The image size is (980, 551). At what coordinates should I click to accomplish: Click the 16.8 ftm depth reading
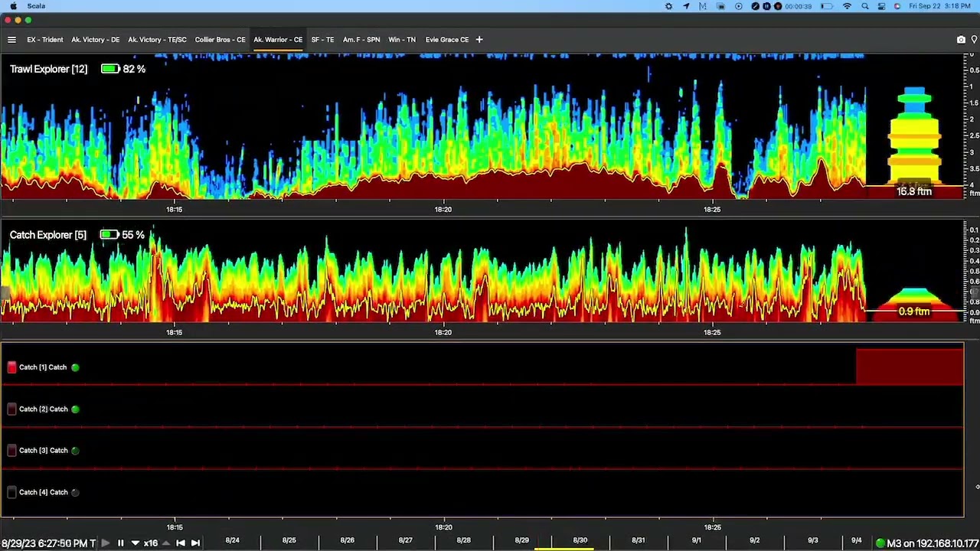914,191
